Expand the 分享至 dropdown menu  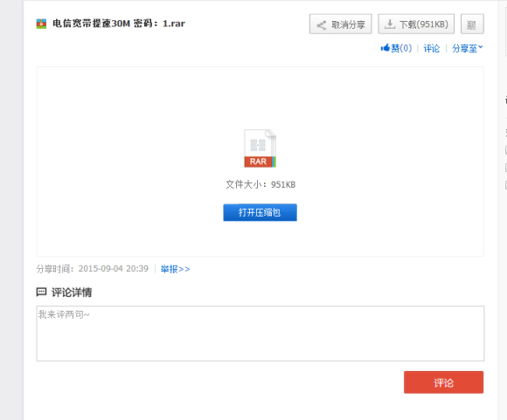pyautogui.click(x=468, y=49)
